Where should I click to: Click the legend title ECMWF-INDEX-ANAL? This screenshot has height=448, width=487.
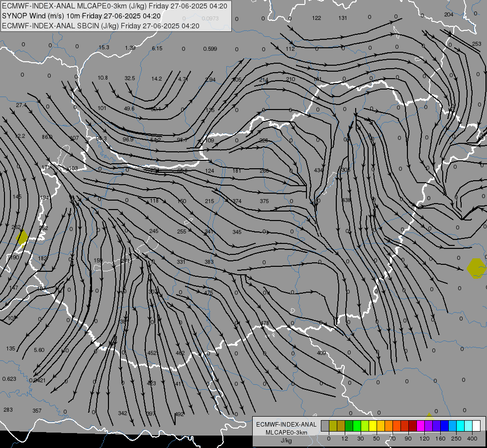point(286,425)
